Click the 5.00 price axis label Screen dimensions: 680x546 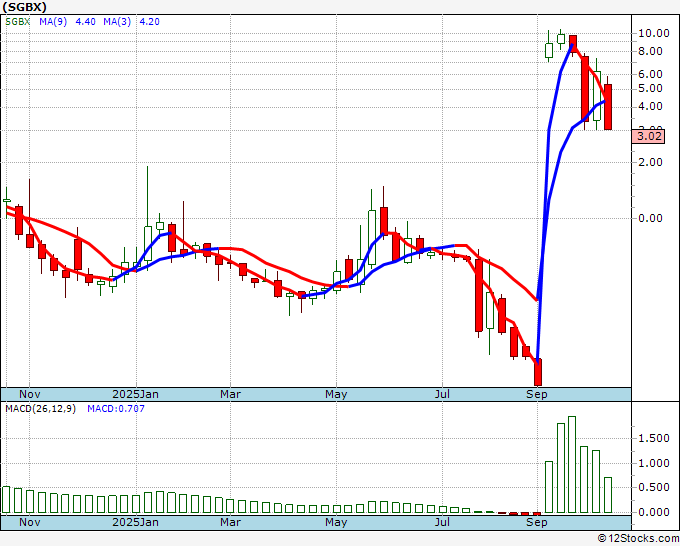(651, 88)
